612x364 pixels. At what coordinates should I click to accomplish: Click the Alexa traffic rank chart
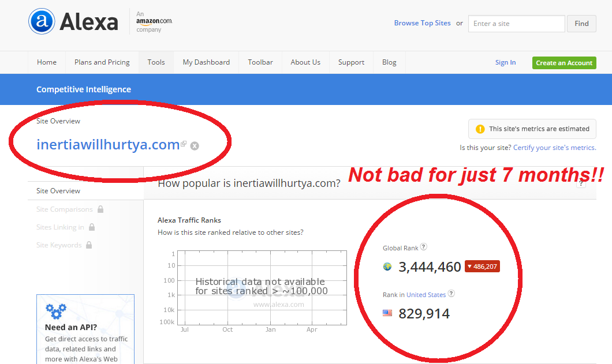pyautogui.click(x=262, y=287)
